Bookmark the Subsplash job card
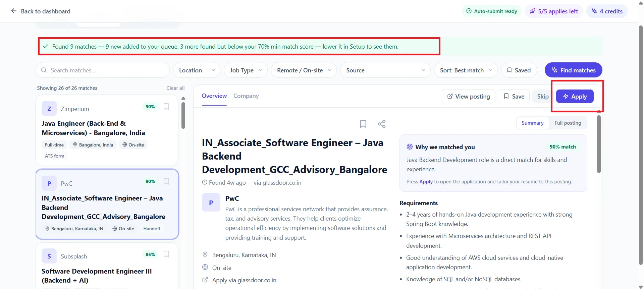This screenshot has width=644, height=289. coord(166,254)
